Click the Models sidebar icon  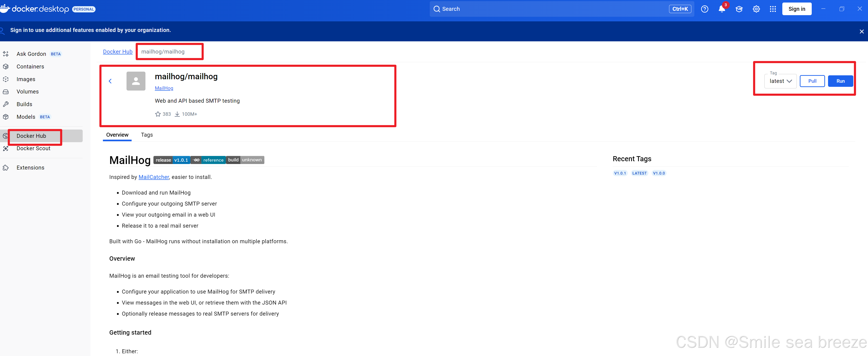point(6,117)
